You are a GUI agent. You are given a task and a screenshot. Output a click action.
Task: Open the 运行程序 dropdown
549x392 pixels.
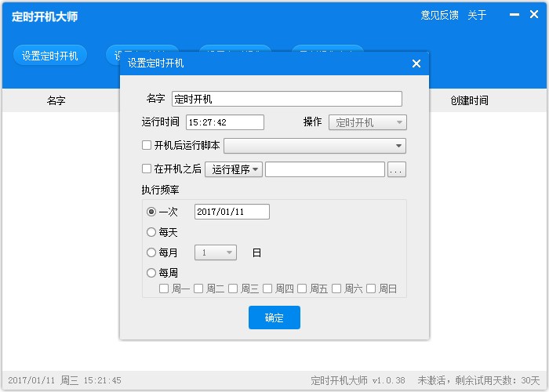(x=234, y=169)
